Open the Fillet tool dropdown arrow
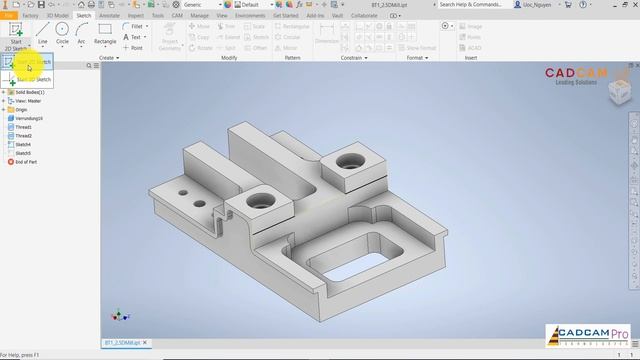Image resolution: width=640 pixels, height=360 pixels. [147, 26]
